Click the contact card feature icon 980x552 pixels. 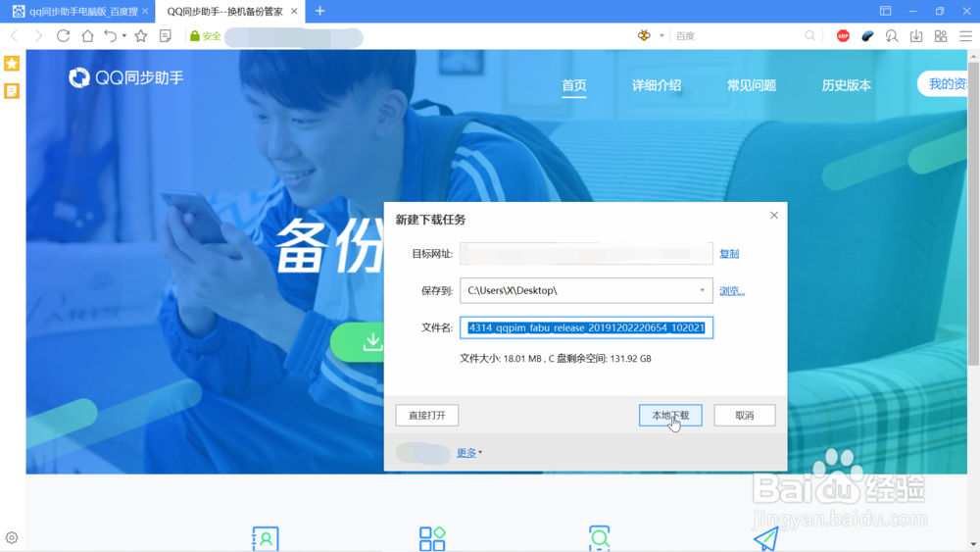pyautogui.click(x=265, y=538)
